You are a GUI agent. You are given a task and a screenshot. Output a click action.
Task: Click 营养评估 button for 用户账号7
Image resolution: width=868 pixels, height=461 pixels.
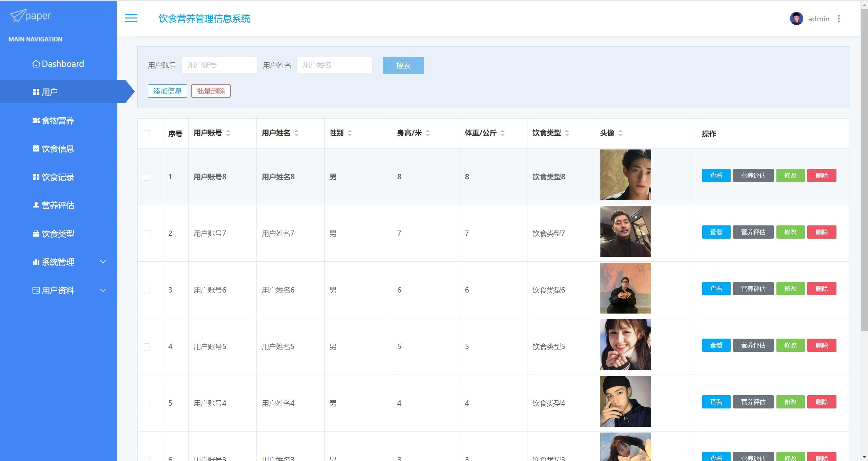(x=753, y=232)
